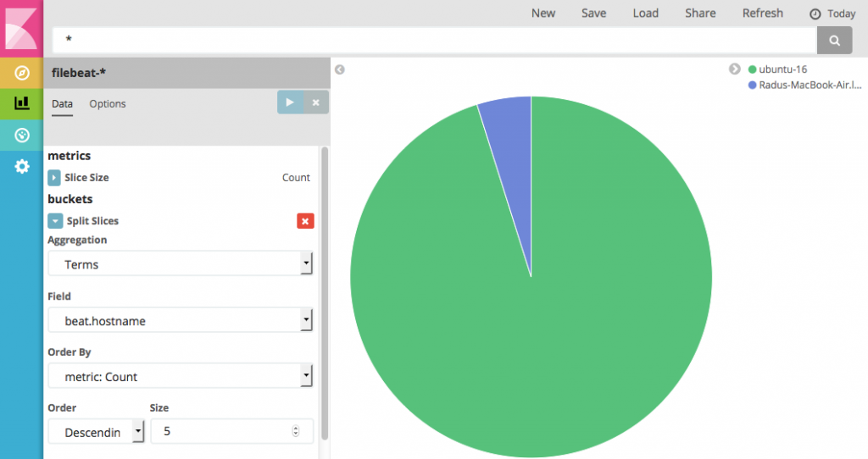
Task: Open the Field beat.hostname dropdown
Action: click(x=180, y=321)
